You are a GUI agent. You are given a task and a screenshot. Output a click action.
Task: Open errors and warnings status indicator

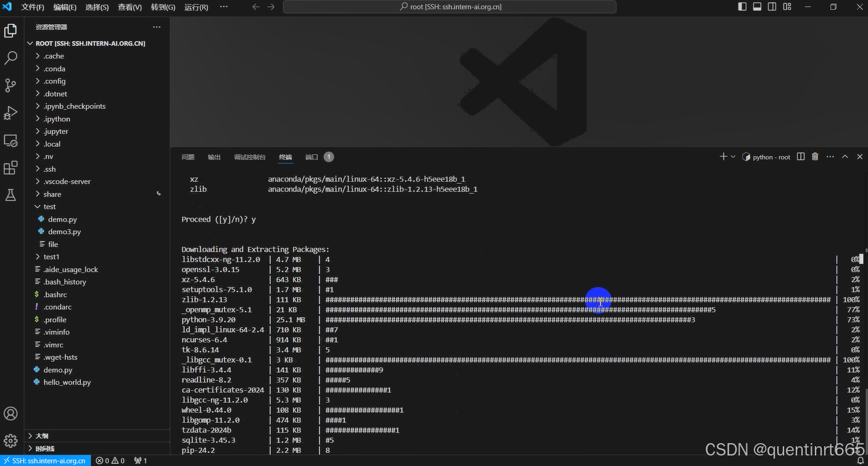(110, 460)
